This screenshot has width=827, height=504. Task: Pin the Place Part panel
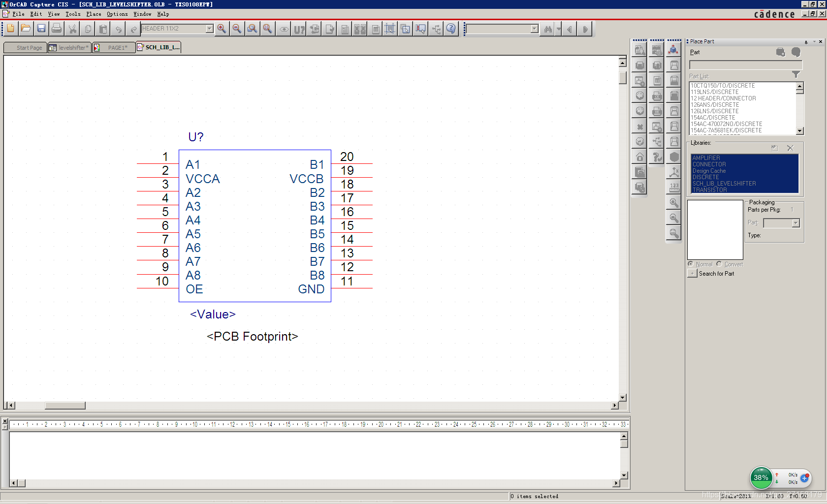[806, 42]
